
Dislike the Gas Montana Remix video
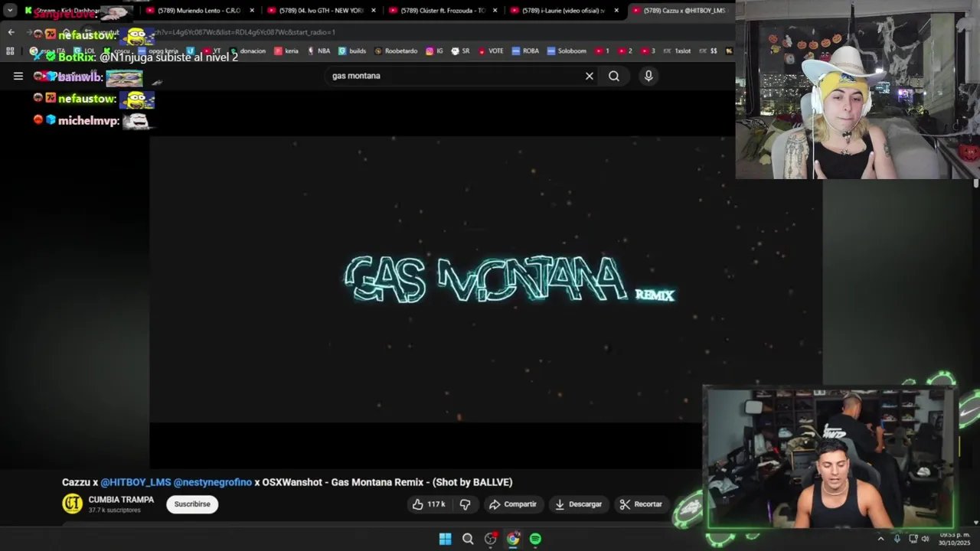pyautogui.click(x=465, y=504)
